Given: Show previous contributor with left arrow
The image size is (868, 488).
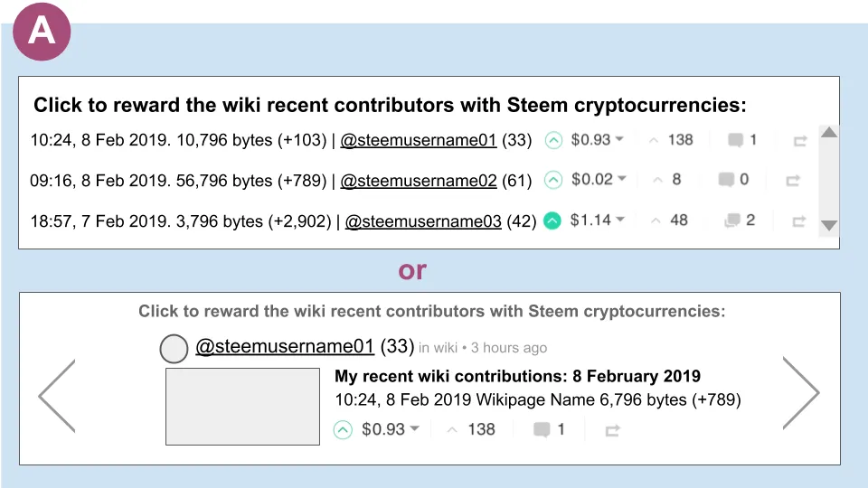Looking at the screenshot, I should click(x=56, y=396).
